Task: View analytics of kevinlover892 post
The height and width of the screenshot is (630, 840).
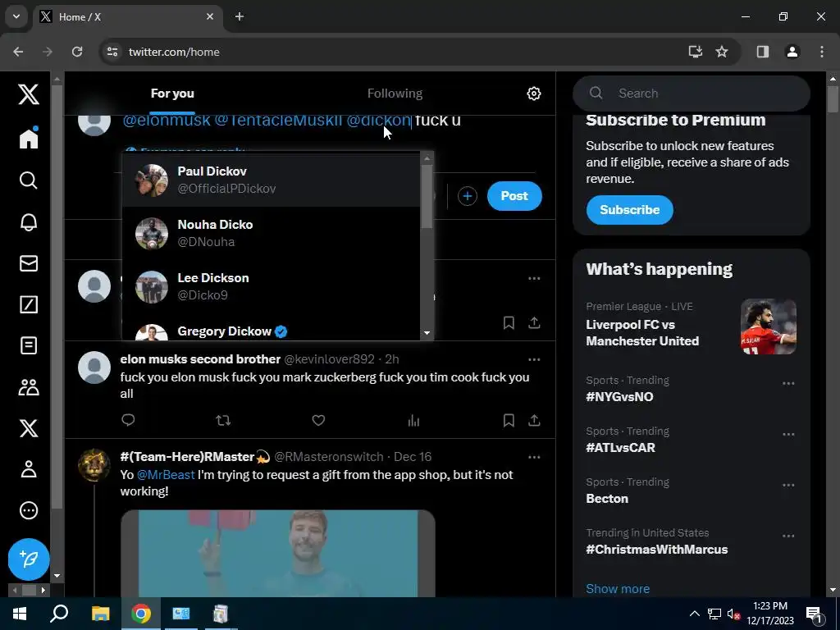Action: (413, 421)
